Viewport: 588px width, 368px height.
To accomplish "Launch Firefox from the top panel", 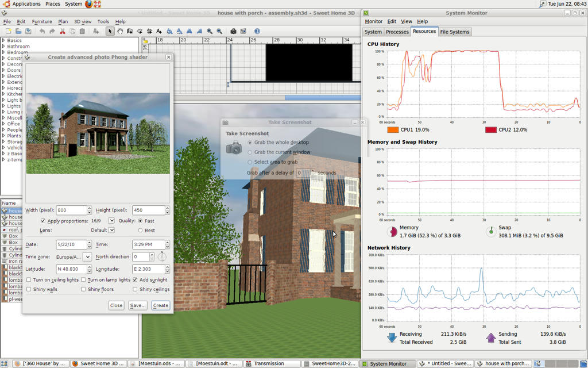I will tap(89, 4).
